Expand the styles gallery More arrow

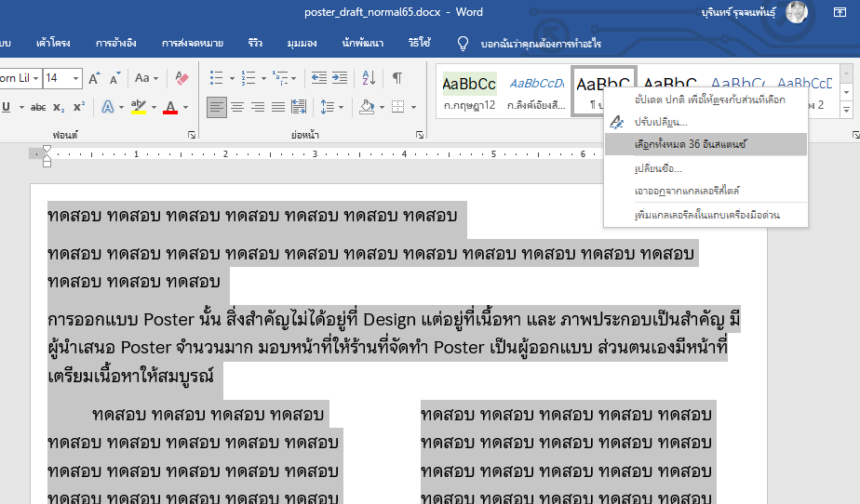coord(847,111)
